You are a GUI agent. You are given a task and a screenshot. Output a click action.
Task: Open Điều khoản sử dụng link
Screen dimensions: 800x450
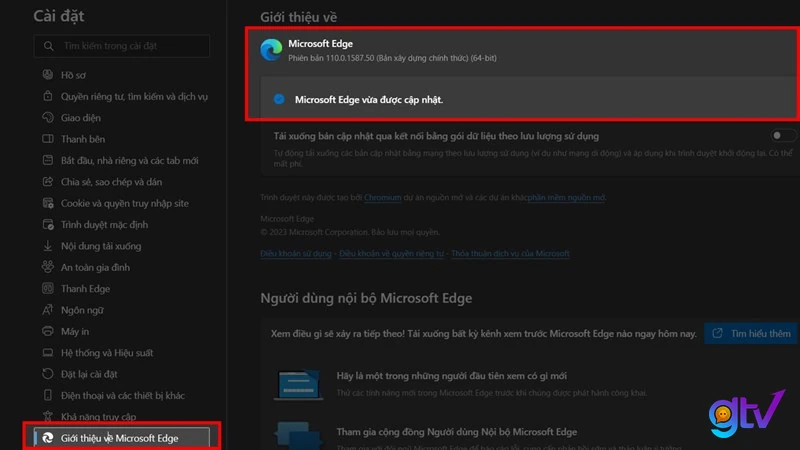point(296,254)
